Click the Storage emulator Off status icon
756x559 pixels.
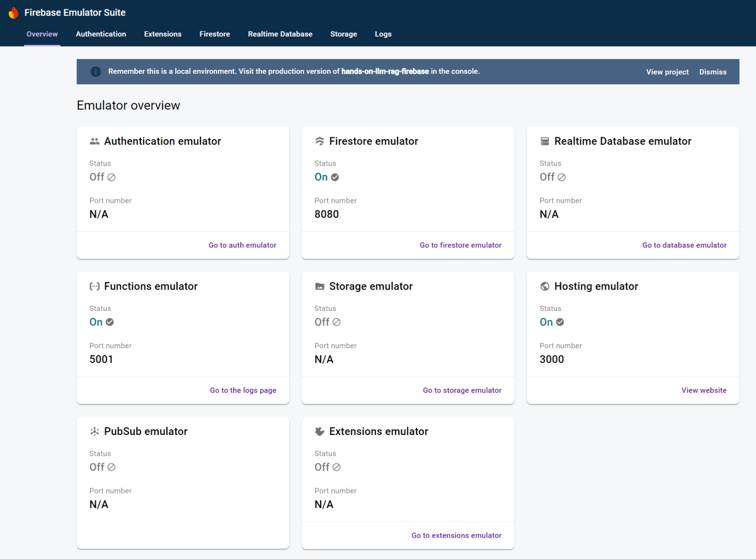click(336, 322)
